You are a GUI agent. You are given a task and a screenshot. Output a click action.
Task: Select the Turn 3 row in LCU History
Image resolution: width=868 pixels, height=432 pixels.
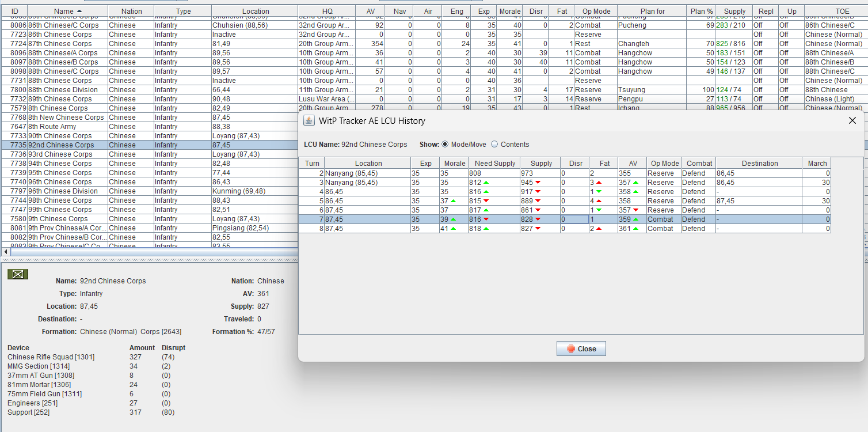point(565,183)
